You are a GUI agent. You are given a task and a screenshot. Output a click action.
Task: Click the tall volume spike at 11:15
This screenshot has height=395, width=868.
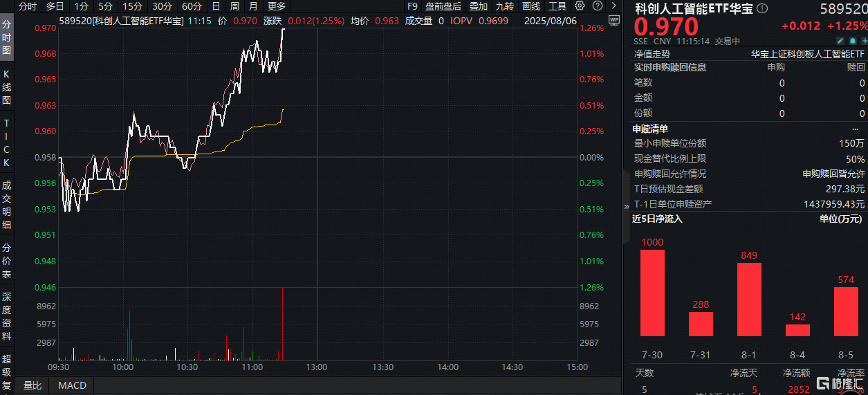283,324
